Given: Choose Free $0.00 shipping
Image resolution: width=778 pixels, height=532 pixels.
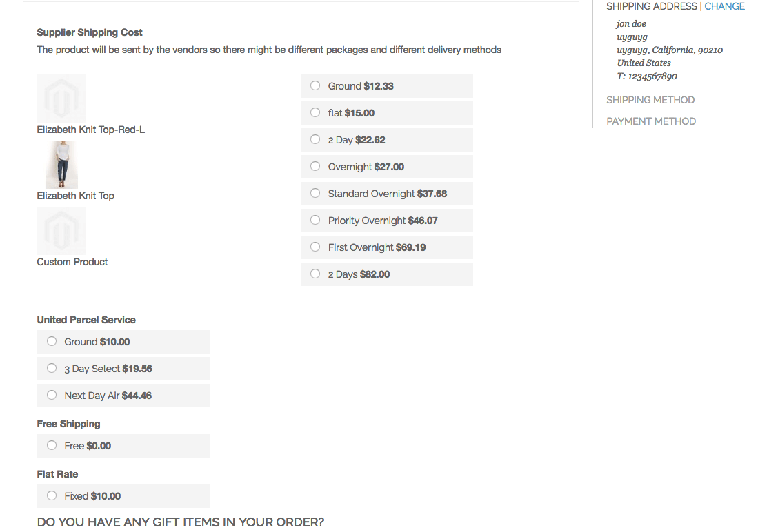Looking at the screenshot, I should click(52, 446).
